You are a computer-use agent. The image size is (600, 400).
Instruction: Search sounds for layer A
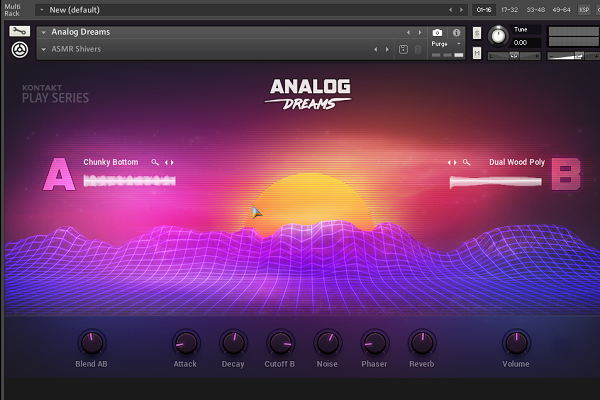point(155,162)
